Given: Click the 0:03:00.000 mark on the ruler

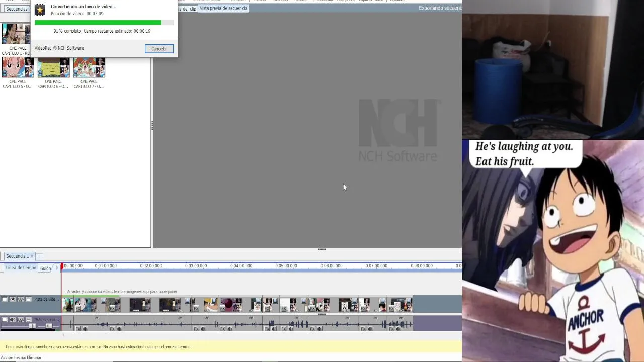Looking at the screenshot, I should click(196, 266).
